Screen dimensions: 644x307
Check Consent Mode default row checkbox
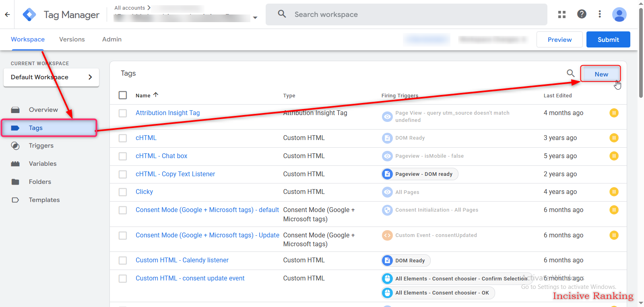tap(123, 210)
